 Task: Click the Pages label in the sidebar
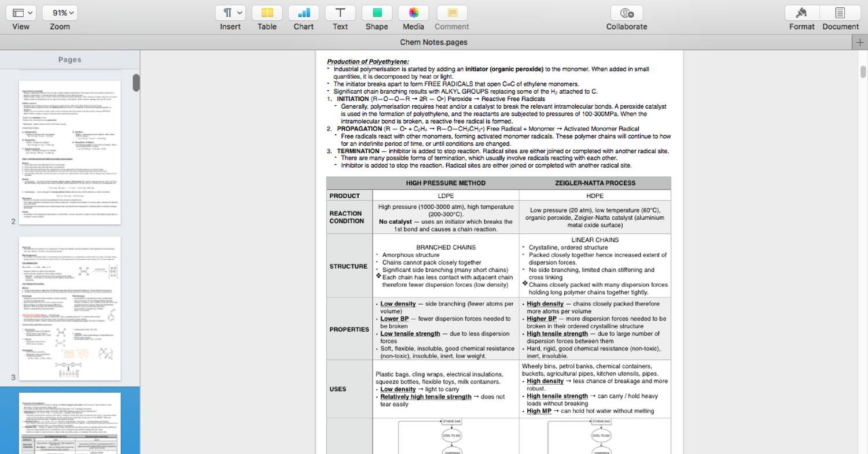tap(69, 59)
